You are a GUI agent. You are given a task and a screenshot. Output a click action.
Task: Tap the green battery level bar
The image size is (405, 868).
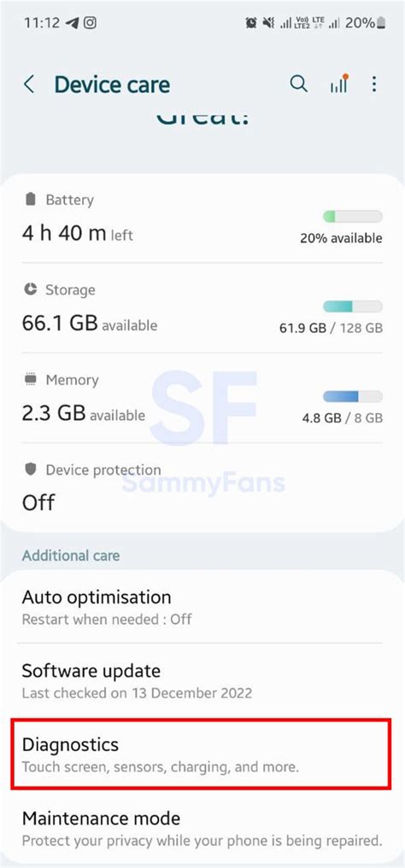[352, 217]
